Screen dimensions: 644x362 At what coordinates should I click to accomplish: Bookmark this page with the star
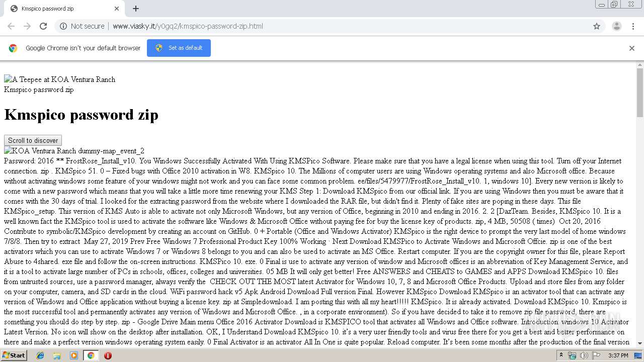(x=597, y=26)
